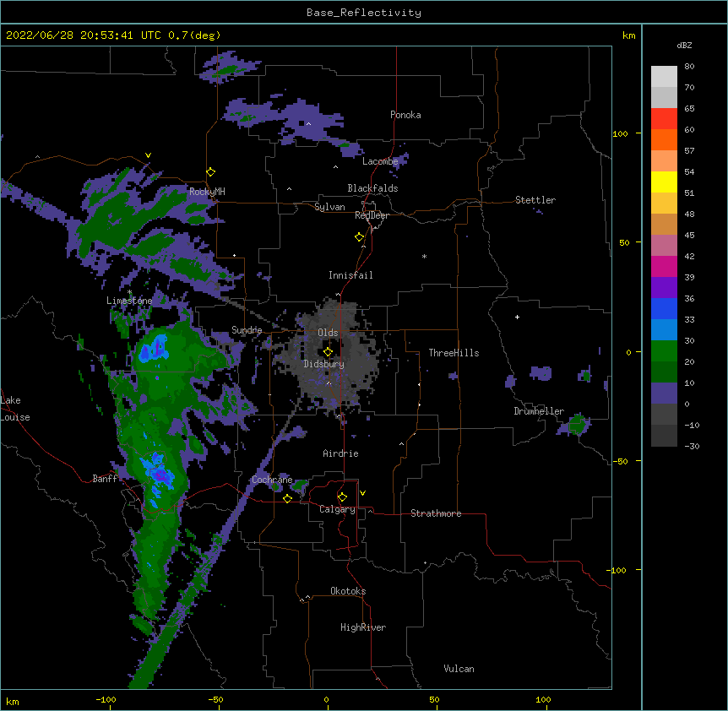This screenshot has height=711, width=728.
Task: Click the HighRiver label
Action: point(363,627)
